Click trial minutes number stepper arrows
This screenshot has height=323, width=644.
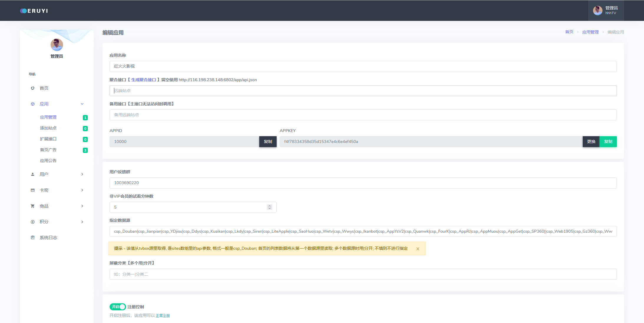[269, 207]
